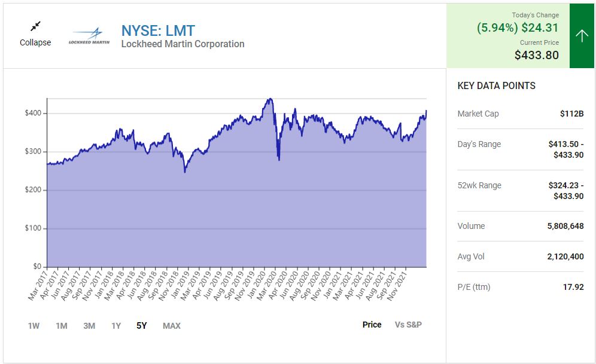
Task: Show the 3M chart range
Action: 89,326
